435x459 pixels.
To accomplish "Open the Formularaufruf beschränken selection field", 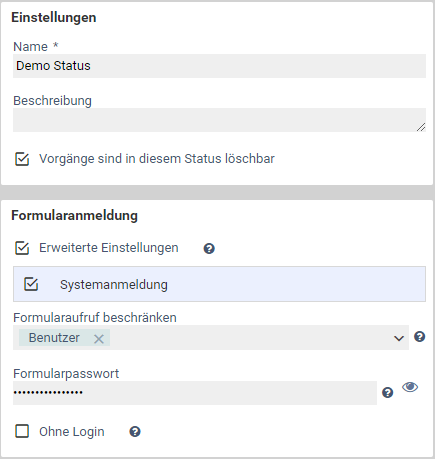I will (x=211, y=338).
